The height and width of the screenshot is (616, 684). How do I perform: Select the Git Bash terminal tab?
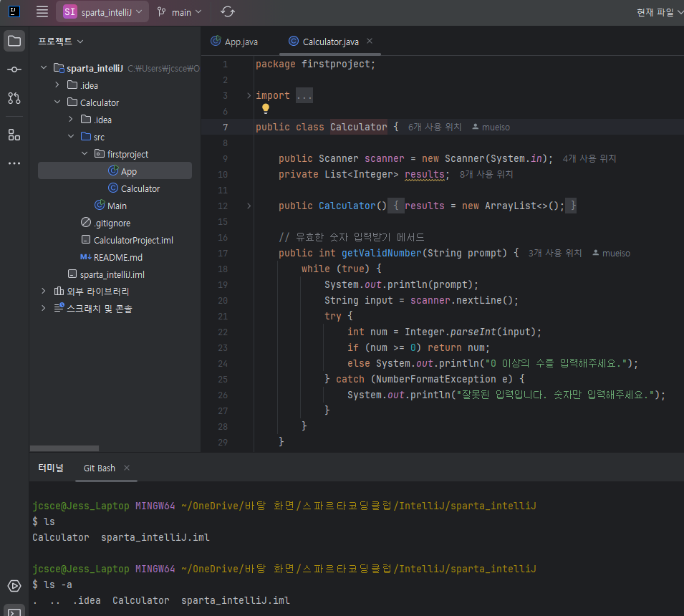[100, 468]
